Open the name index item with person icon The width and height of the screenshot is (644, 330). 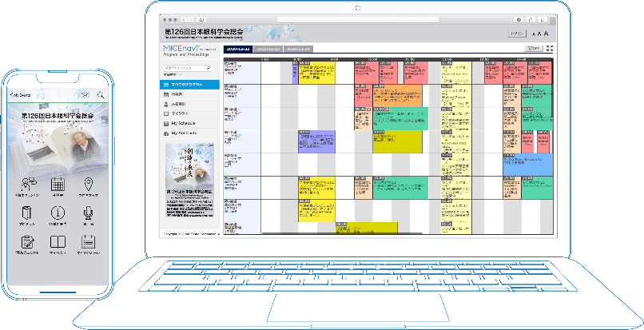189,104
